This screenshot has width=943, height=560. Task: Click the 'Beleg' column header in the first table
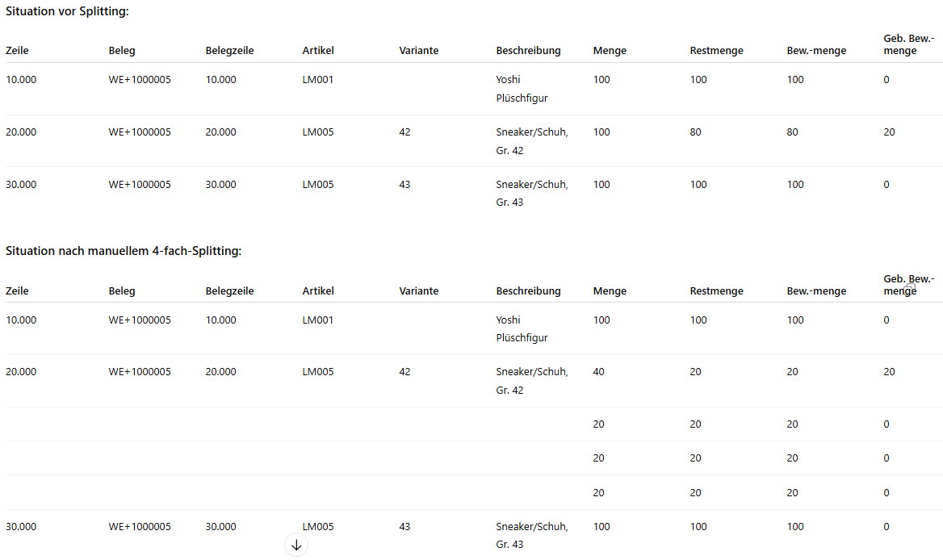(x=122, y=51)
